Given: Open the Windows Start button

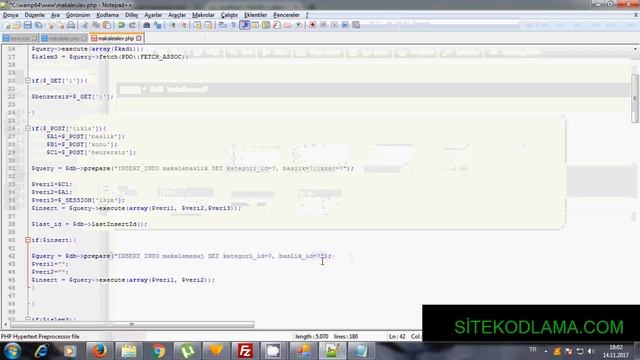Looking at the screenshot, I should point(12,351).
